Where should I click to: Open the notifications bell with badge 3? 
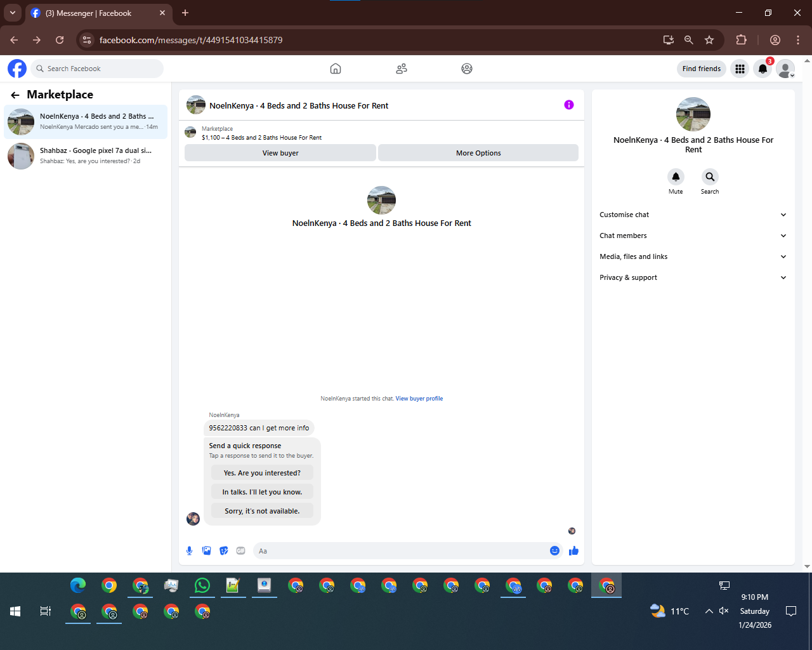[x=763, y=69]
